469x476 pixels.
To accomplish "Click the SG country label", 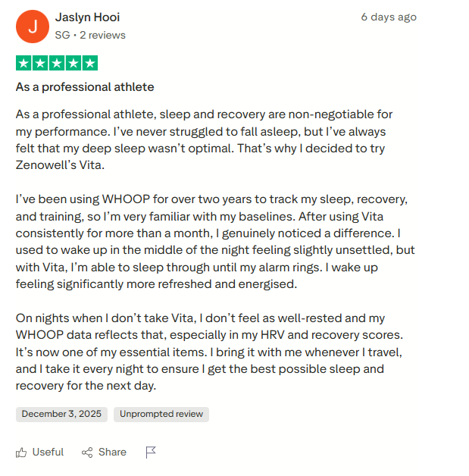I will click(x=62, y=35).
